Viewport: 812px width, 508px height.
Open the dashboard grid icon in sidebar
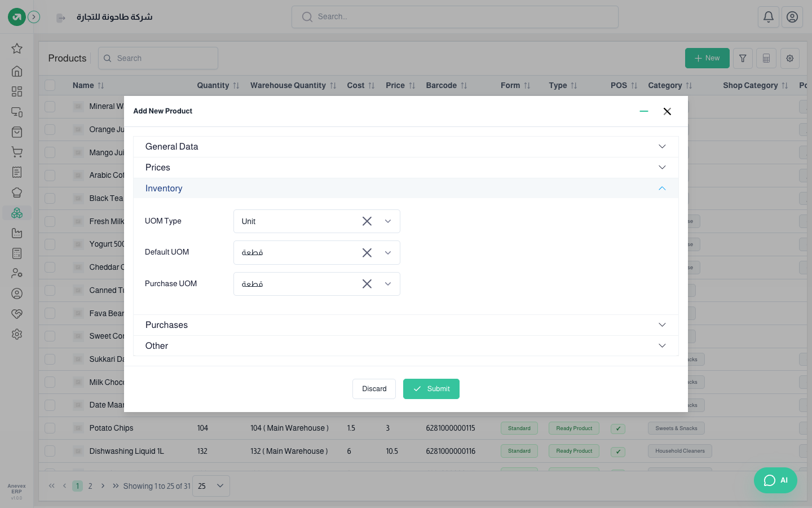(17, 91)
